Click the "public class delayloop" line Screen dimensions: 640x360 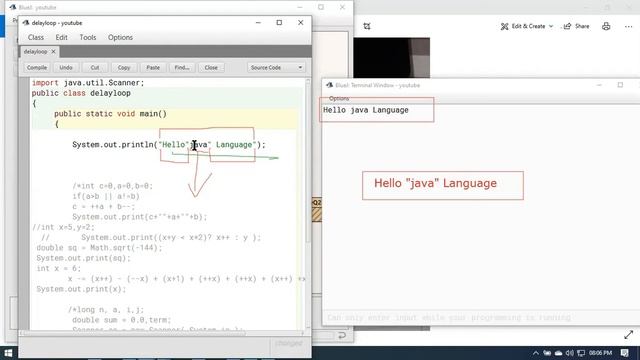(x=81, y=93)
